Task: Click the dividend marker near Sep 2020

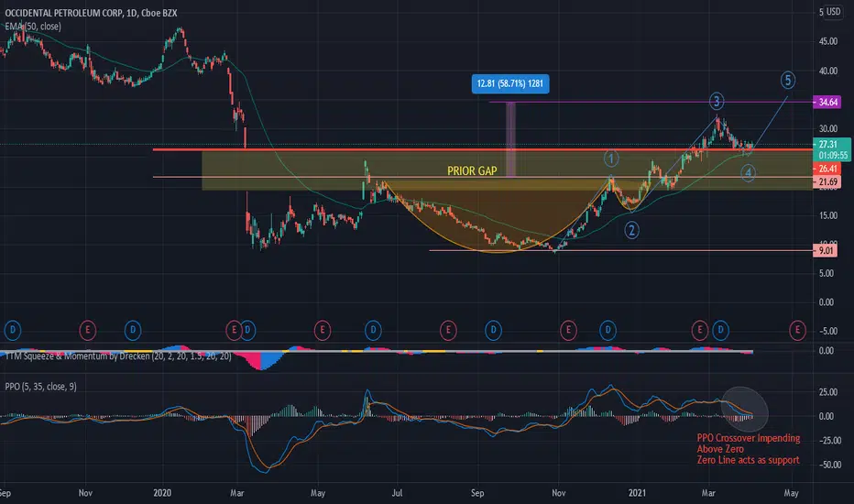Action: coord(494,330)
